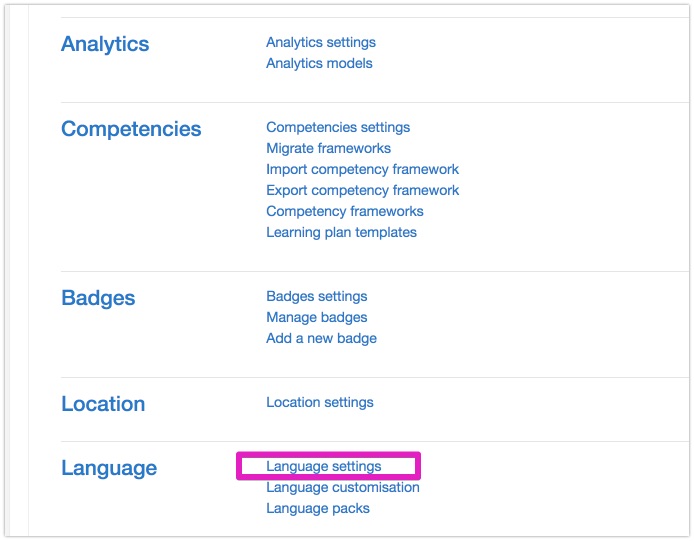
Task: Select Export competency framework
Action: 362,190
